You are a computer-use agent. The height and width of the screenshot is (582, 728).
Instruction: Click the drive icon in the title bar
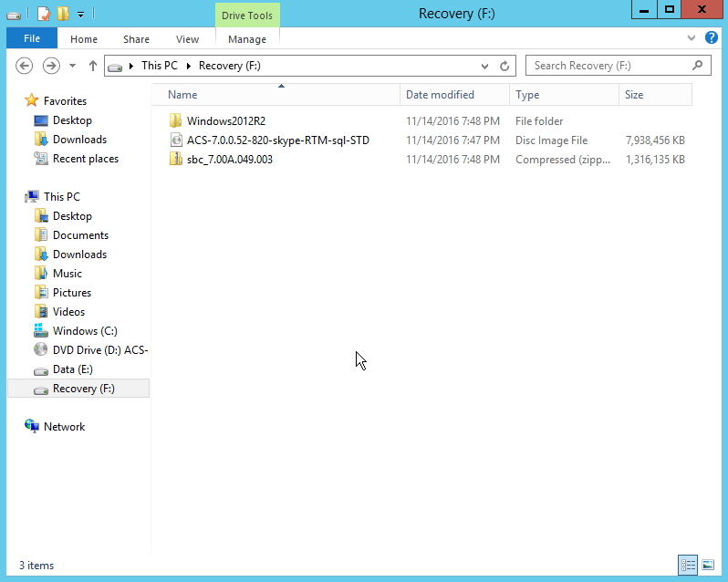[x=14, y=16]
